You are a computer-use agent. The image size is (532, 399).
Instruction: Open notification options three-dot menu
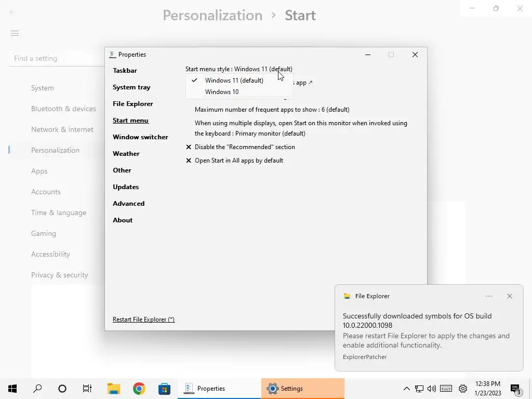coord(488,296)
